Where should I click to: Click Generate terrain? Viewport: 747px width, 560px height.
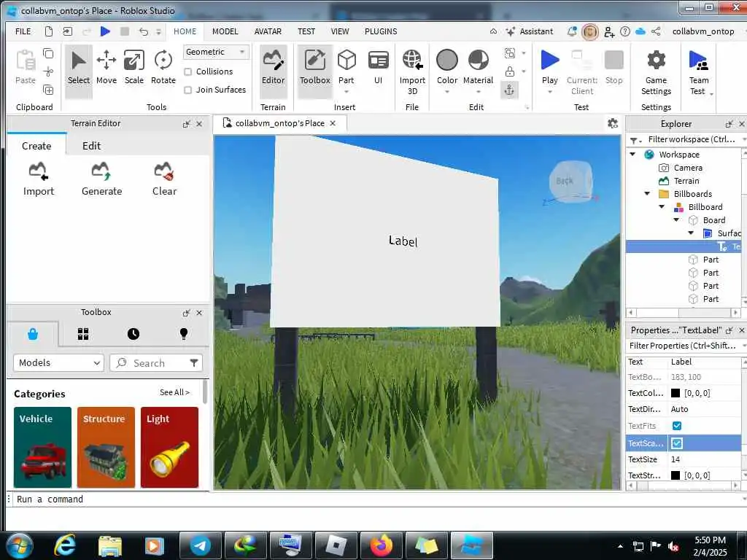[101, 179]
